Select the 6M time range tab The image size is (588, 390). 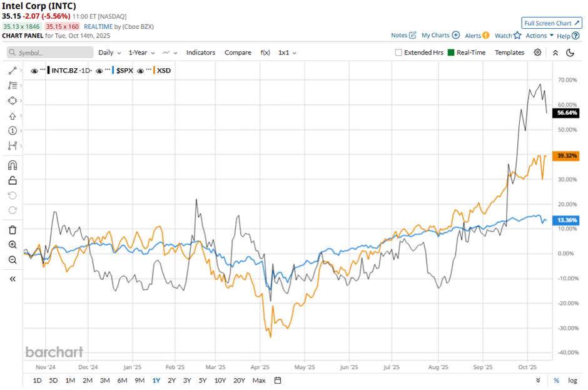click(x=122, y=380)
